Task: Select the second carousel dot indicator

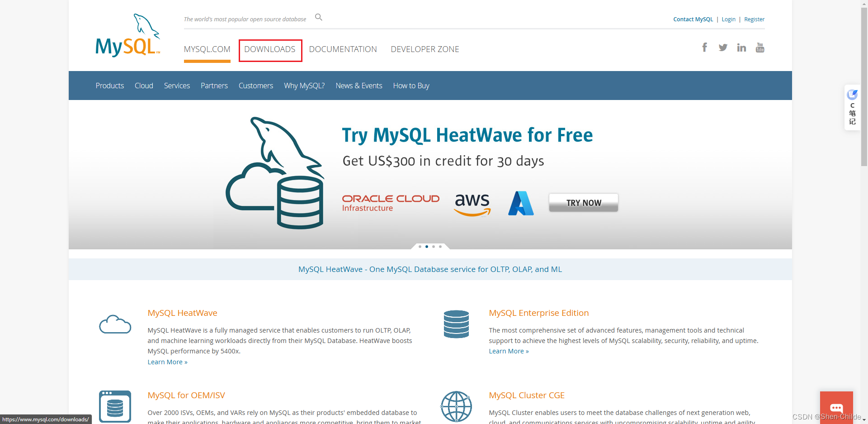Action: pos(427,247)
